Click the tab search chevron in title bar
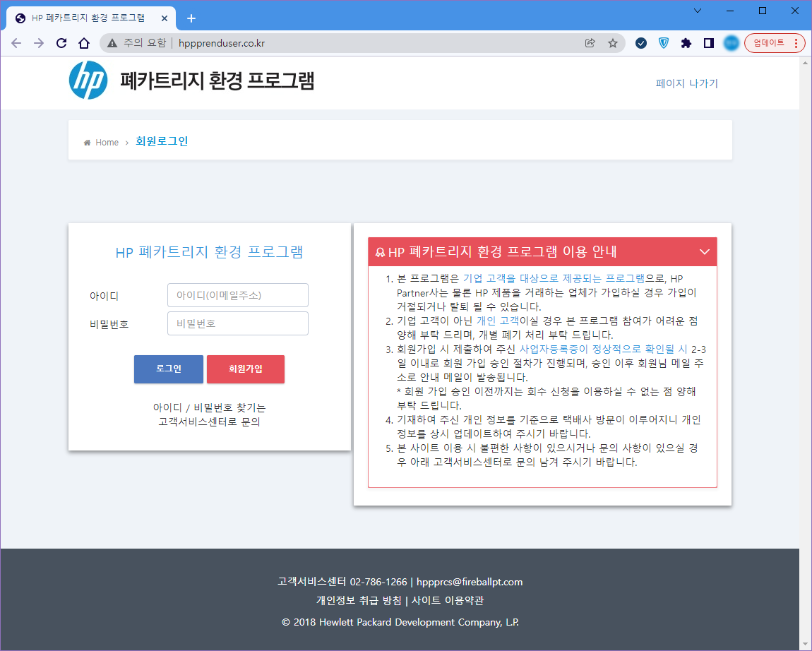This screenshot has height=651, width=812. [x=698, y=11]
